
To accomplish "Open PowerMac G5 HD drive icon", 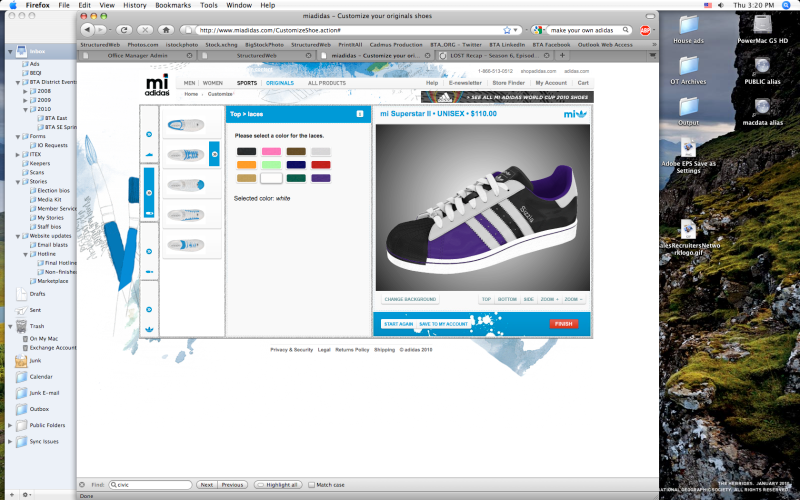I will click(x=762, y=30).
